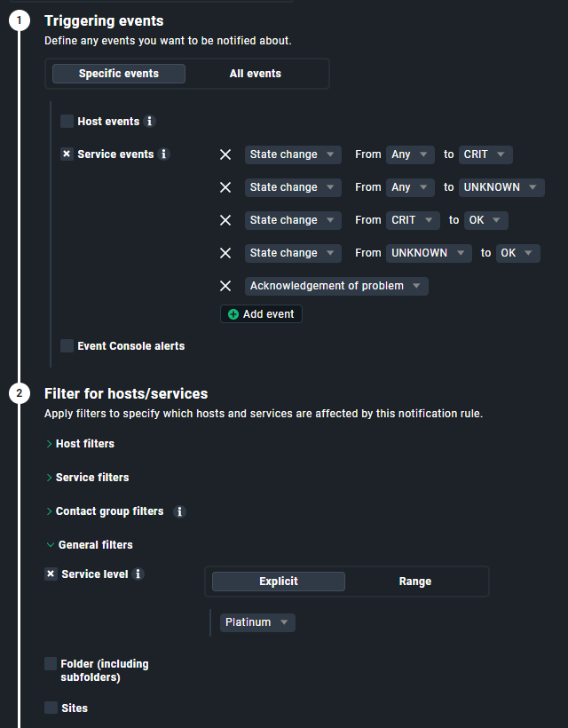The image size is (568, 728).
Task: Expand the Host filters section
Action: point(84,444)
